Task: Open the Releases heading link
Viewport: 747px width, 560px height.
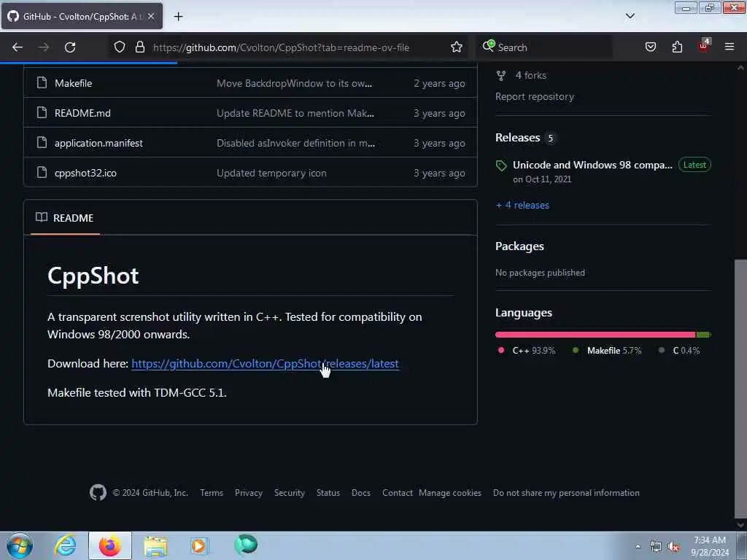Action: (517, 138)
